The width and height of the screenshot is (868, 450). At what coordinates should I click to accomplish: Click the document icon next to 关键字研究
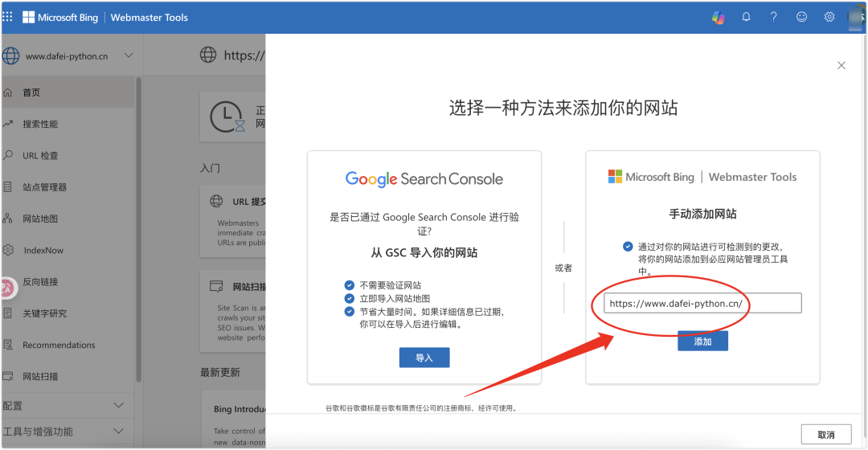8,313
